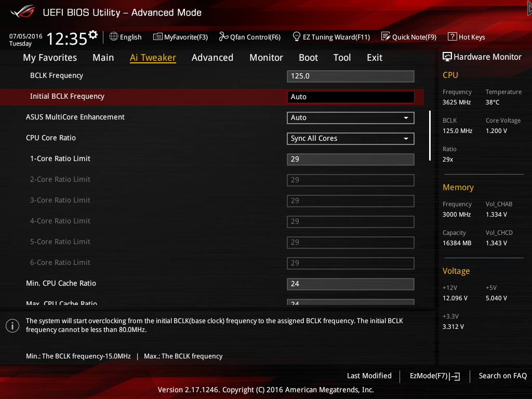Click Last Modified button
Viewport: 532px width, 399px height.
pyautogui.click(x=369, y=376)
